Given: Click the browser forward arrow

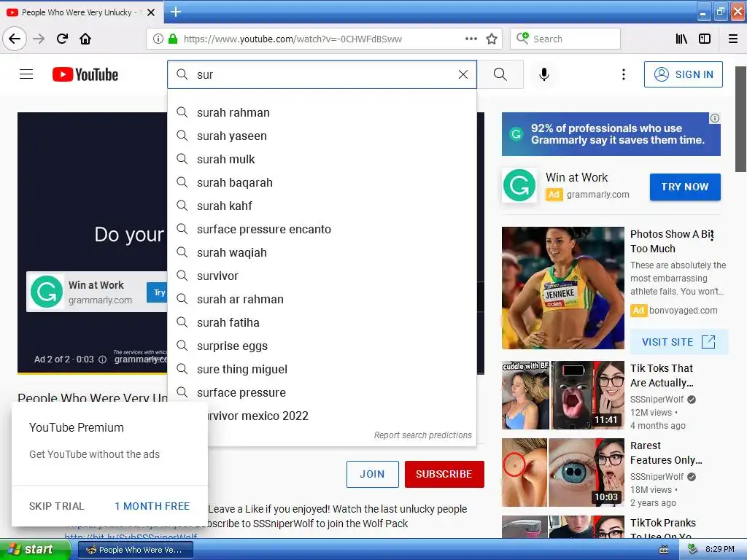Looking at the screenshot, I should point(39,39).
